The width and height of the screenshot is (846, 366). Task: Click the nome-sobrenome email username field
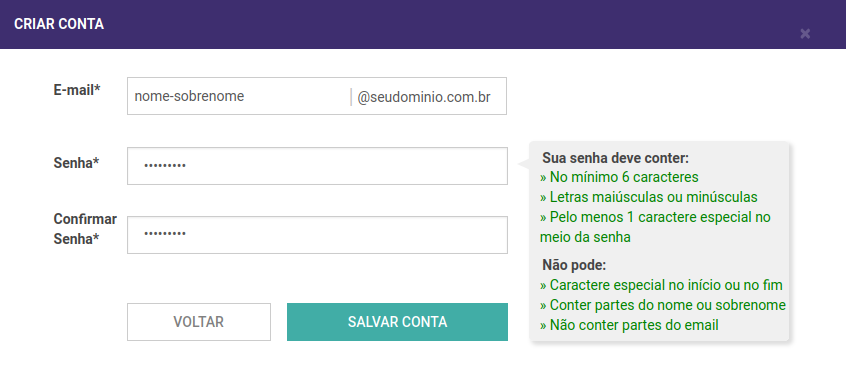click(238, 96)
